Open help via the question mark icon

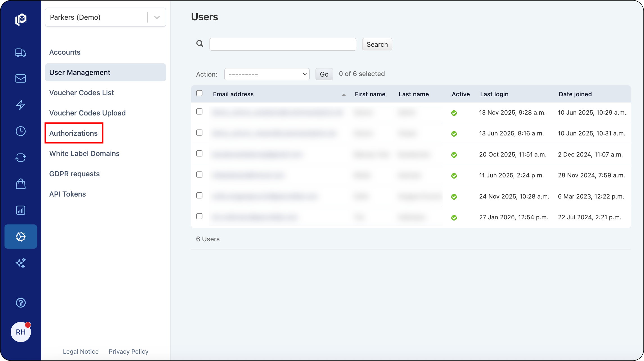[x=21, y=303]
